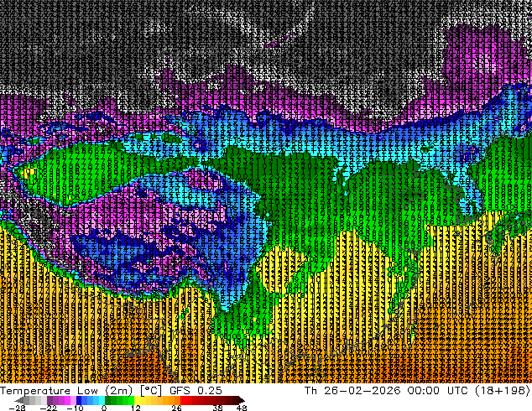This screenshot has width=532, height=411.
Task: Click the dark green legend swatch right of 0
Action: coord(108,400)
